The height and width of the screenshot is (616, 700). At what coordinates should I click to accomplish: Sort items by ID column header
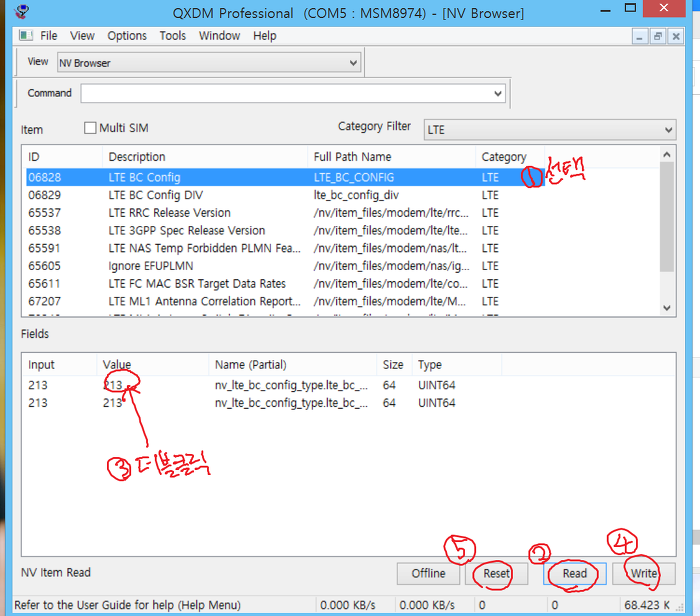coord(62,157)
